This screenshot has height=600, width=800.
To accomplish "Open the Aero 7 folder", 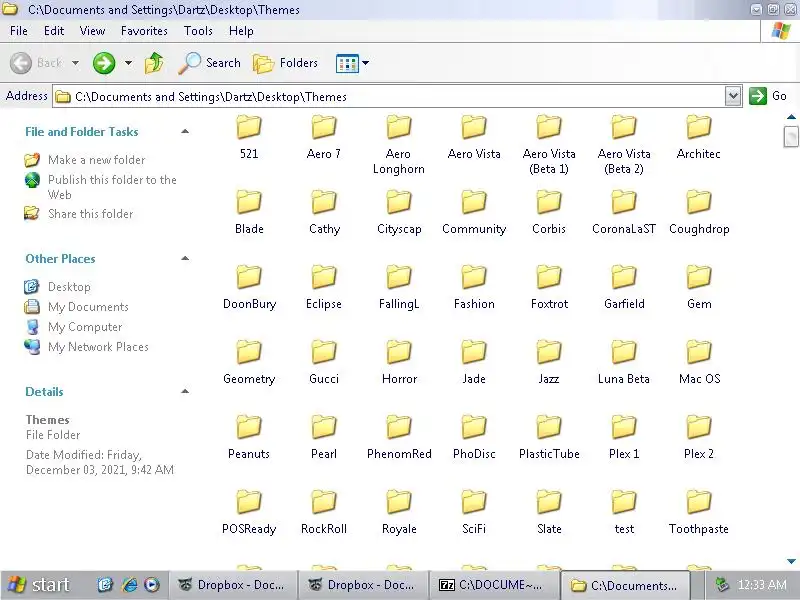I will coord(324,138).
